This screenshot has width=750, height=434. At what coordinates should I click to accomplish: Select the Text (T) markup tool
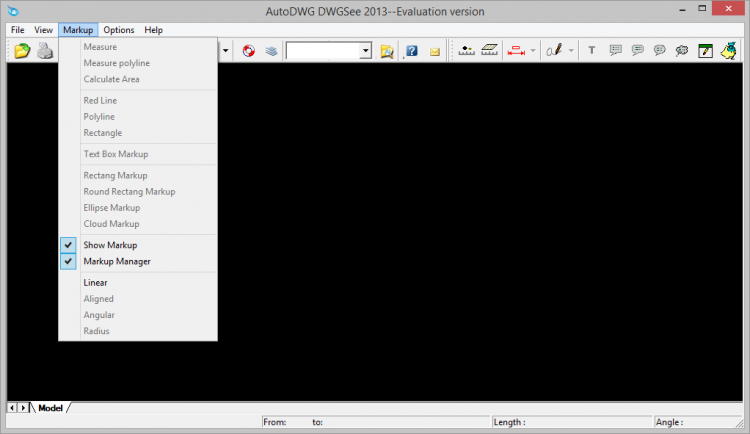tap(592, 50)
